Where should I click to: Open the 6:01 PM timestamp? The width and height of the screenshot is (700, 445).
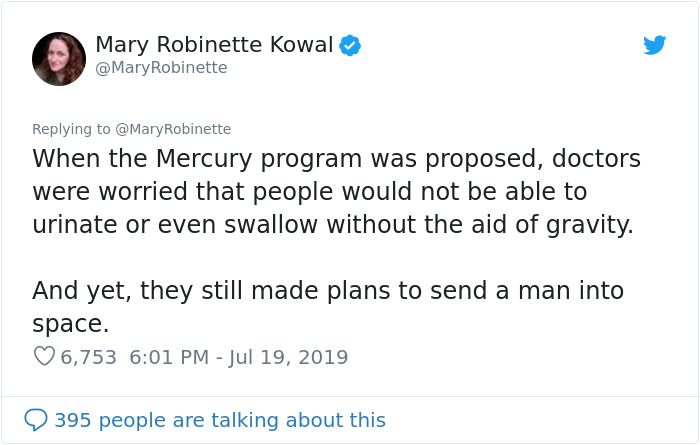pos(169,357)
